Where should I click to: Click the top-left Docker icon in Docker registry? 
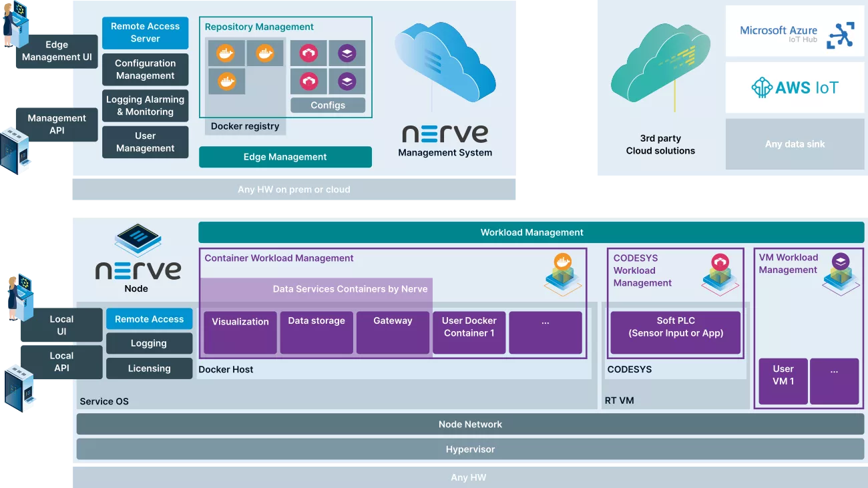tap(226, 53)
